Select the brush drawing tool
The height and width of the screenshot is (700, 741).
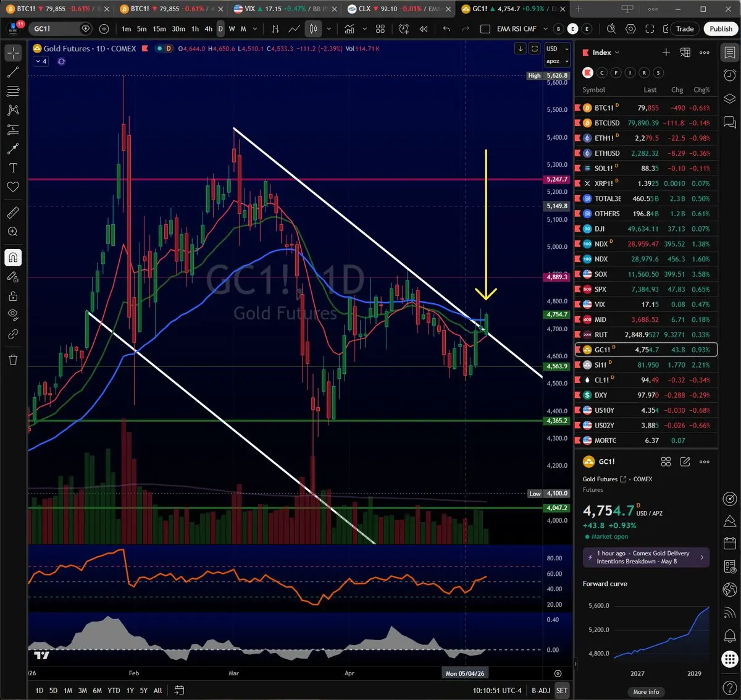click(x=13, y=149)
